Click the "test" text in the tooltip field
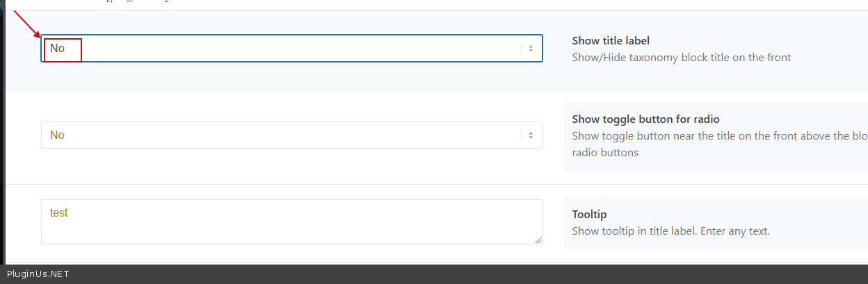This screenshot has width=868, height=284. pos(59,213)
